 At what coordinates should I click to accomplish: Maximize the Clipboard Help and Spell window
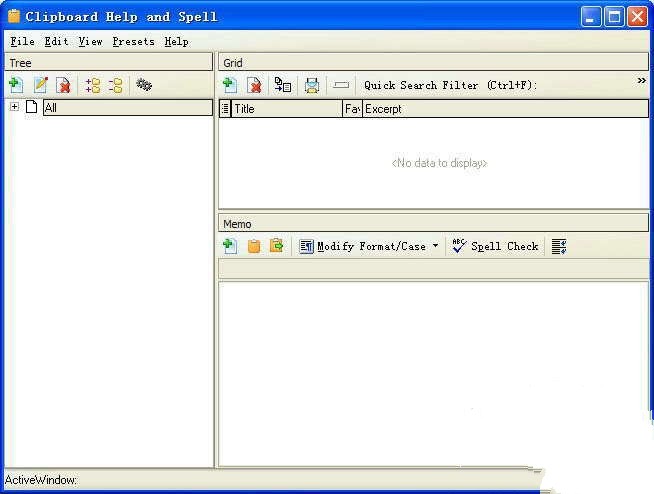click(614, 17)
